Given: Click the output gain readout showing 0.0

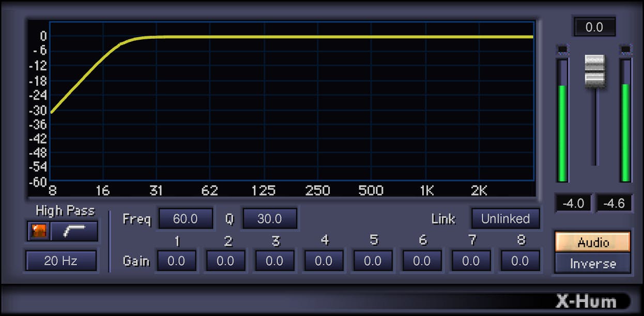Looking at the screenshot, I should (594, 27).
